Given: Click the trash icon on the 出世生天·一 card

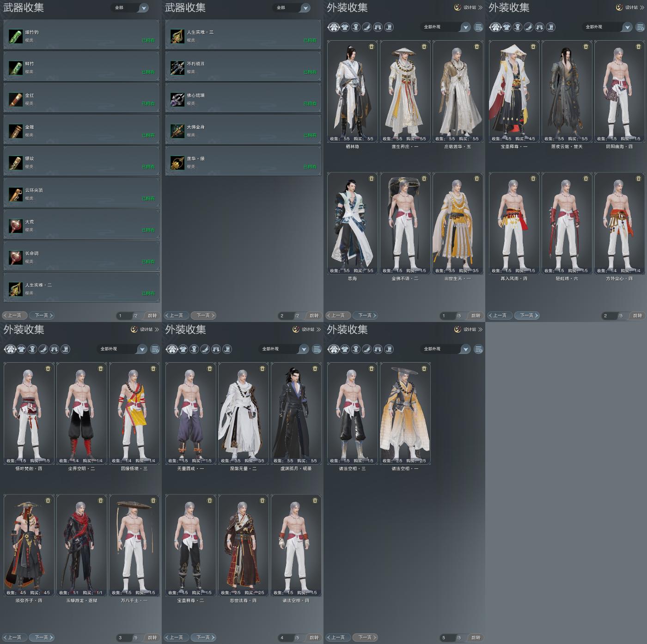Looking at the screenshot, I should (x=477, y=178).
